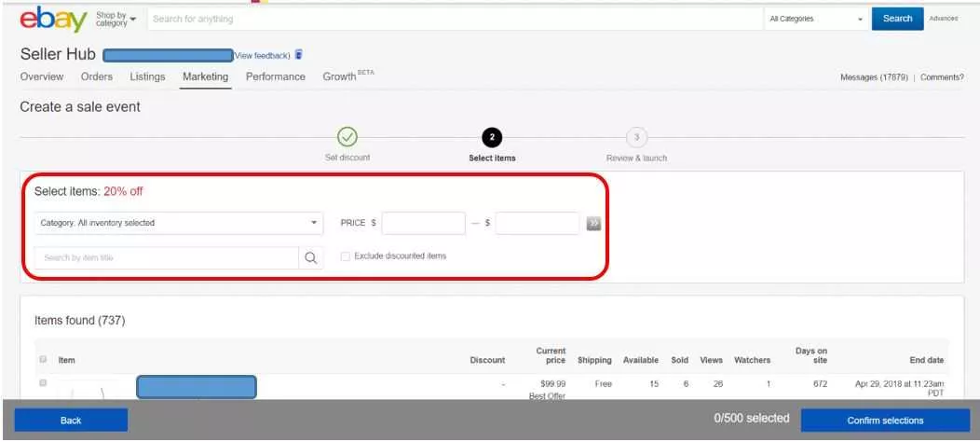Check the first item row checkbox

click(43, 383)
